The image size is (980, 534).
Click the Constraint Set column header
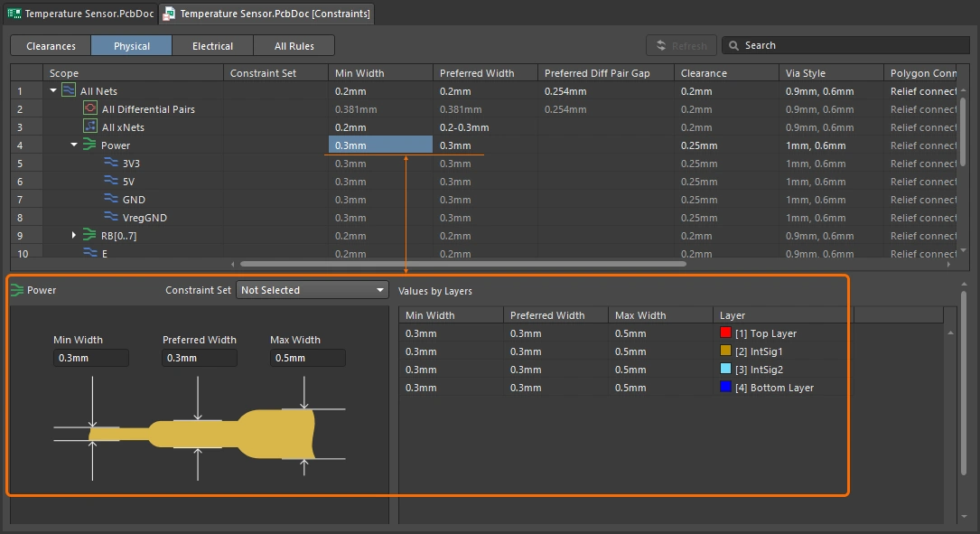(275, 72)
